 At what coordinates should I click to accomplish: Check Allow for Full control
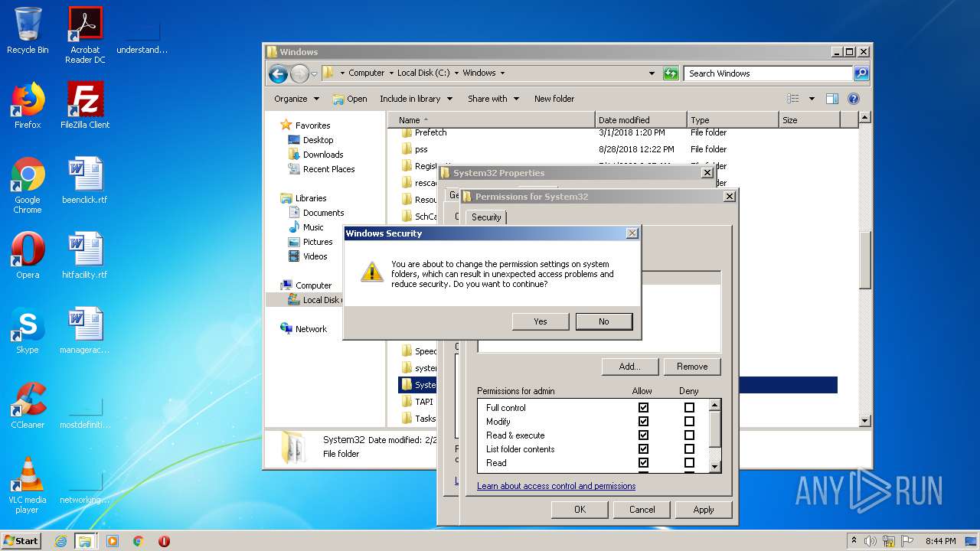(643, 408)
